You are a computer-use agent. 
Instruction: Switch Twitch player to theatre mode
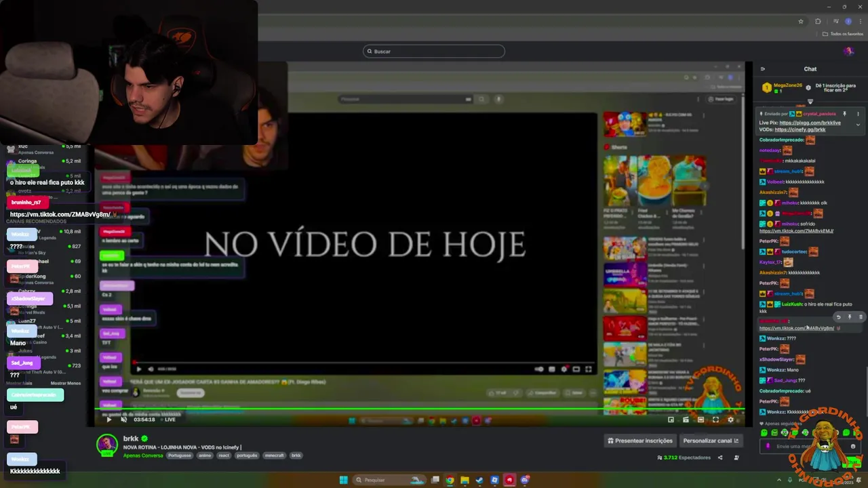701,420
